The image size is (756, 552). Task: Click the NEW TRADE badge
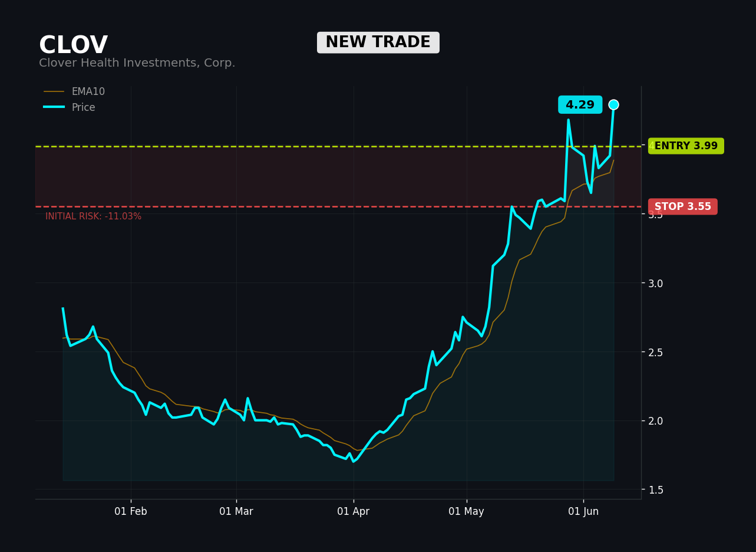tap(378, 42)
